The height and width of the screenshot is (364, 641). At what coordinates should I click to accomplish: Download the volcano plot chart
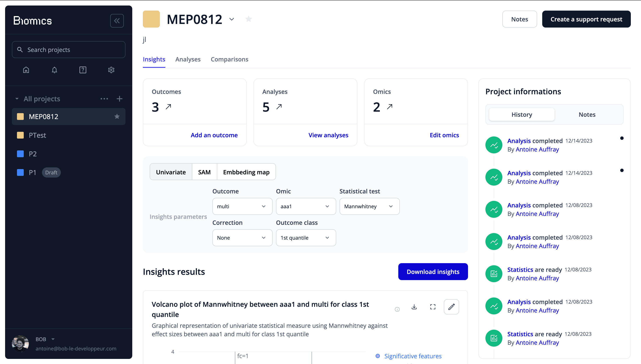coord(414,307)
